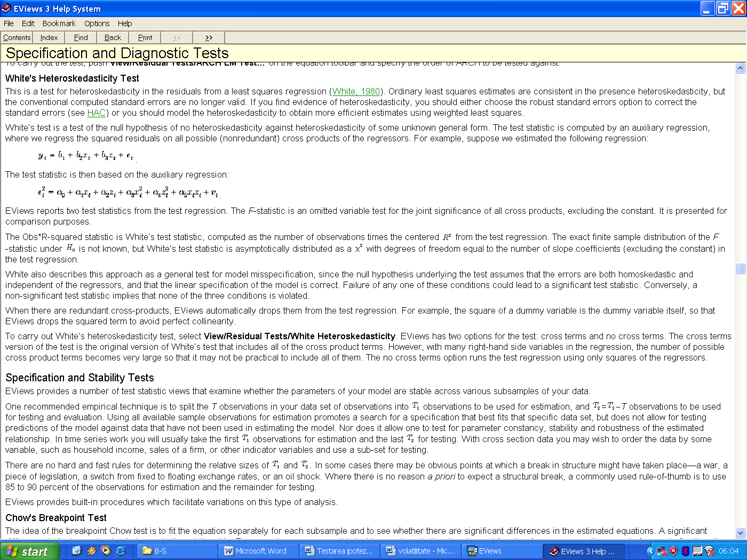Click the Specification and Stability Tests heading
747x560 pixels.
pos(80,378)
